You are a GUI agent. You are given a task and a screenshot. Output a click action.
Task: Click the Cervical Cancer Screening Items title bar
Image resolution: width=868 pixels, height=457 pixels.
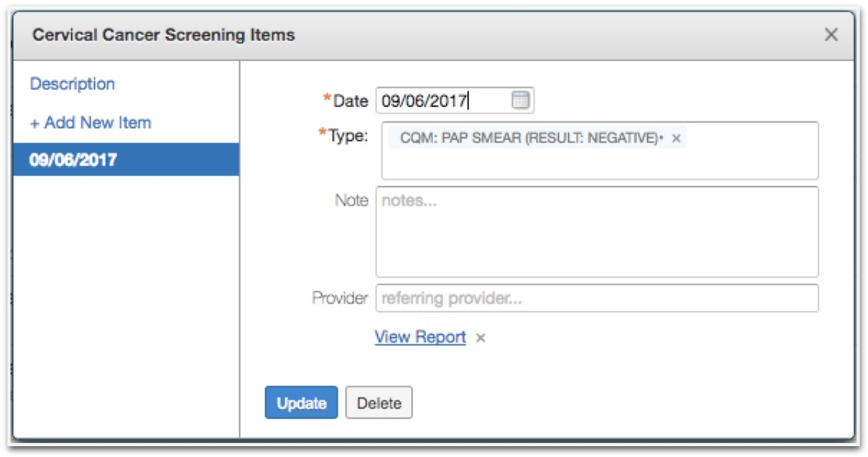433,35
